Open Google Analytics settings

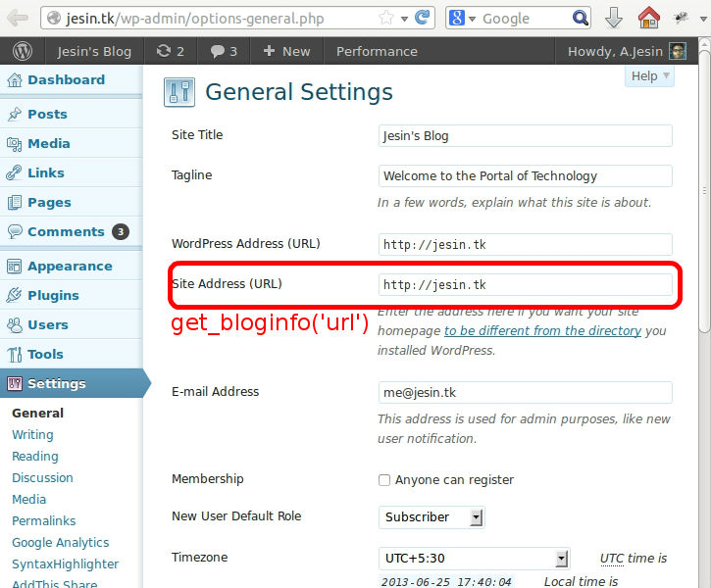[x=60, y=543]
